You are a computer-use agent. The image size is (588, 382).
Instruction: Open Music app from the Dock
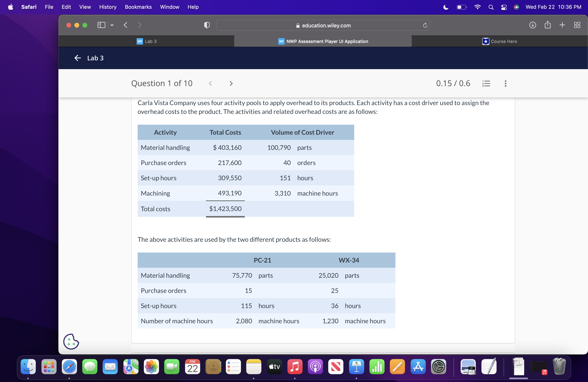pyautogui.click(x=295, y=367)
